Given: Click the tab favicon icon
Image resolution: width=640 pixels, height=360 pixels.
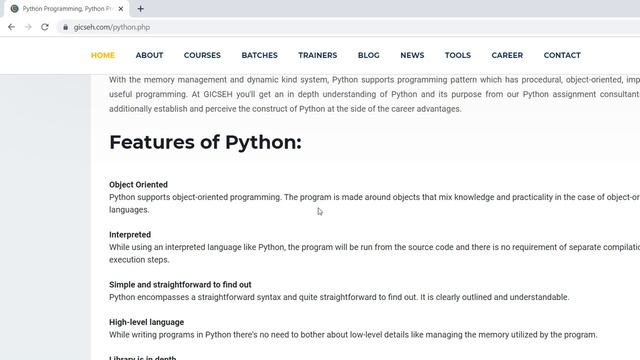Looking at the screenshot, I should click(x=15, y=9).
